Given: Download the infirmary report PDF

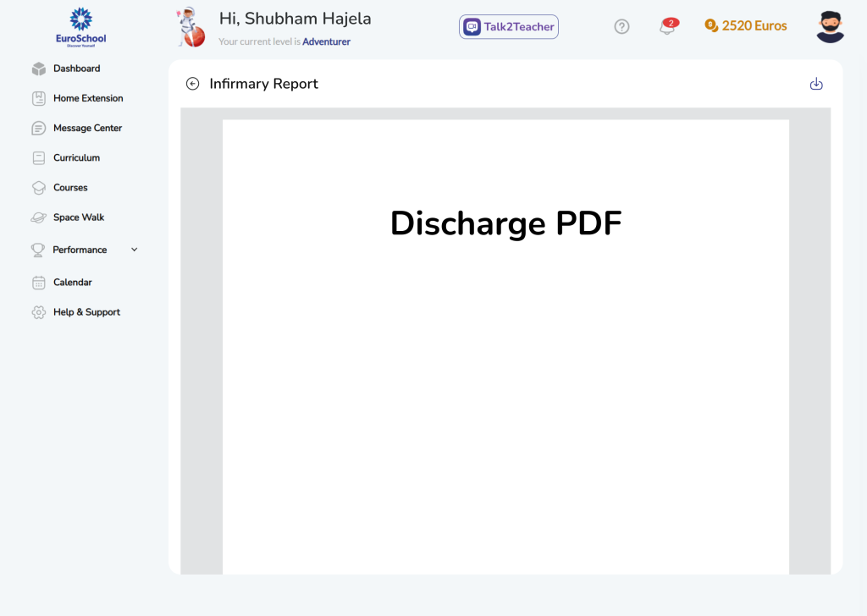Looking at the screenshot, I should pyautogui.click(x=816, y=84).
